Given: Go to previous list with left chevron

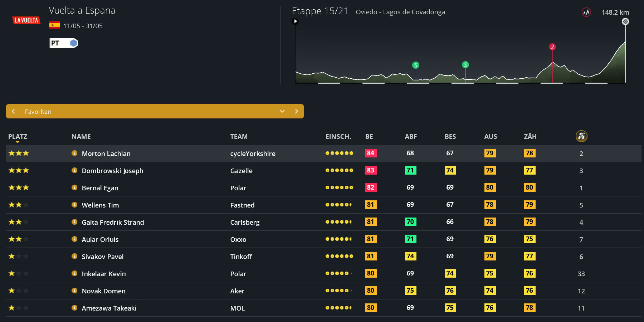Looking at the screenshot, I should [x=13, y=111].
